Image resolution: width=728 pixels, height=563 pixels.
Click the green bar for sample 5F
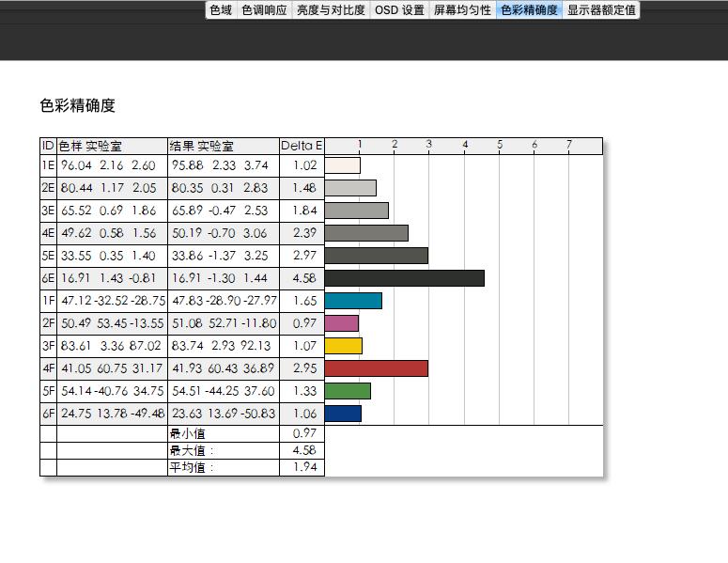[x=348, y=391]
